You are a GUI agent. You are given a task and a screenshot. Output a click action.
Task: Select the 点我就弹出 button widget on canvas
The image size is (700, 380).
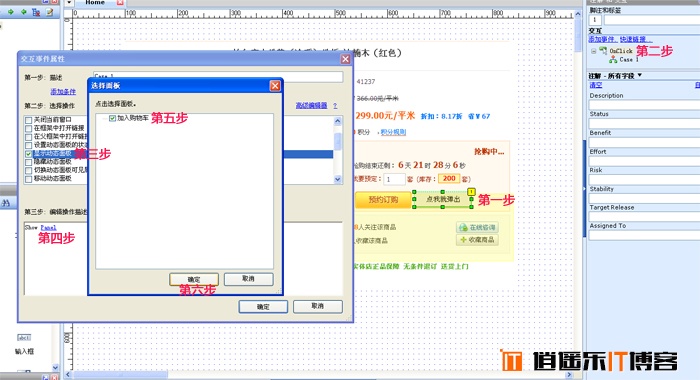tap(442, 199)
